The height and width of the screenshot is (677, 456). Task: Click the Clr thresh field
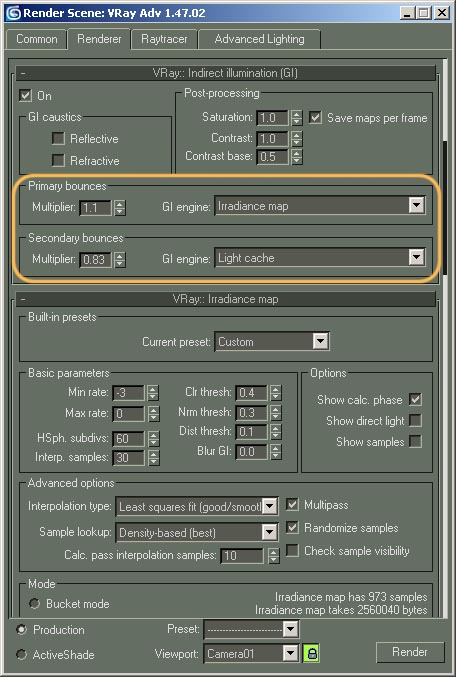click(x=252, y=392)
